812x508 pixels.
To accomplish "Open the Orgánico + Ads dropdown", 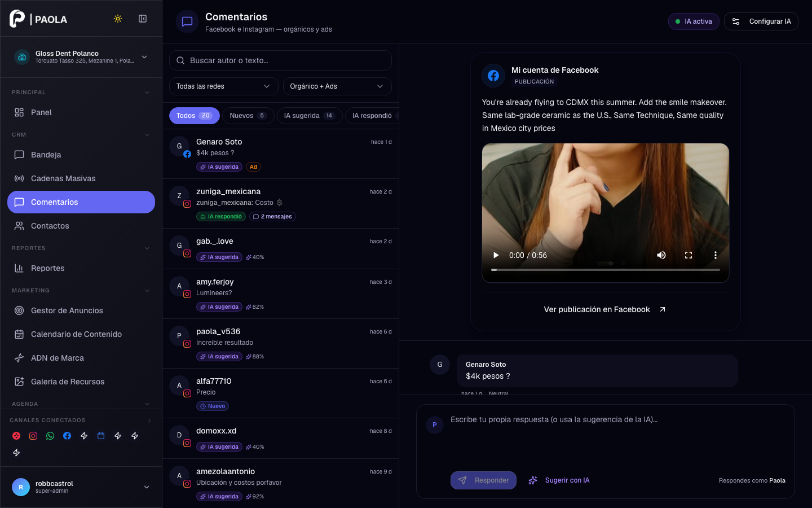I will pos(337,86).
